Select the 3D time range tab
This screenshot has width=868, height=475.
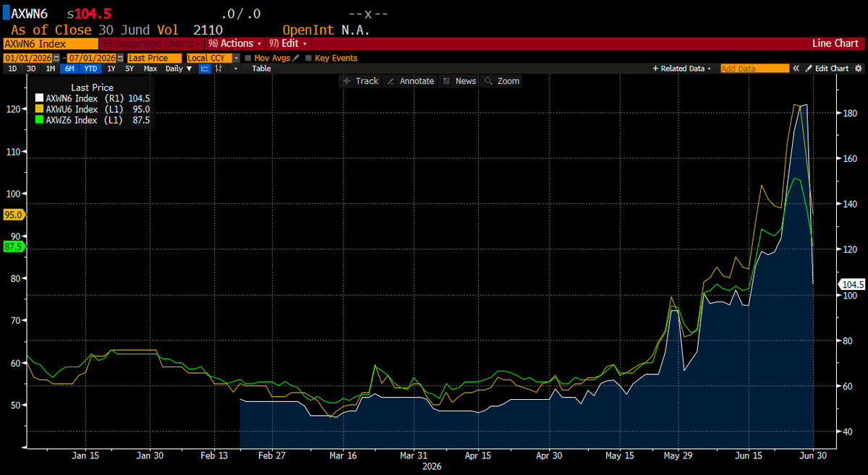click(x=31, y=69)
